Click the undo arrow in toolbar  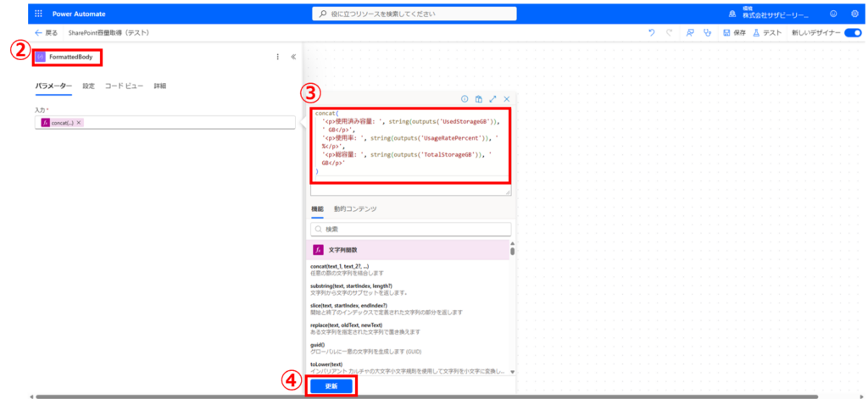[x=651, y=33]
